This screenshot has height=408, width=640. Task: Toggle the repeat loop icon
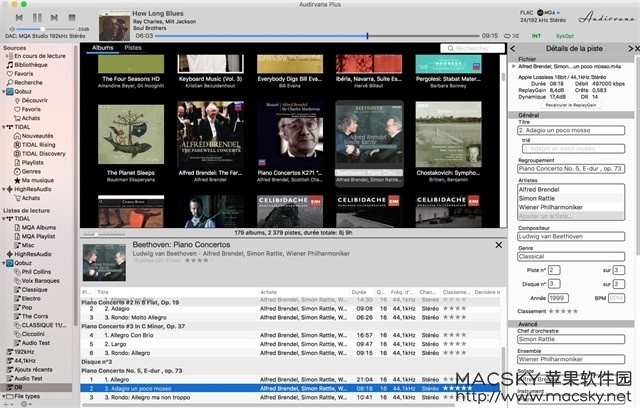click(508, 36)
